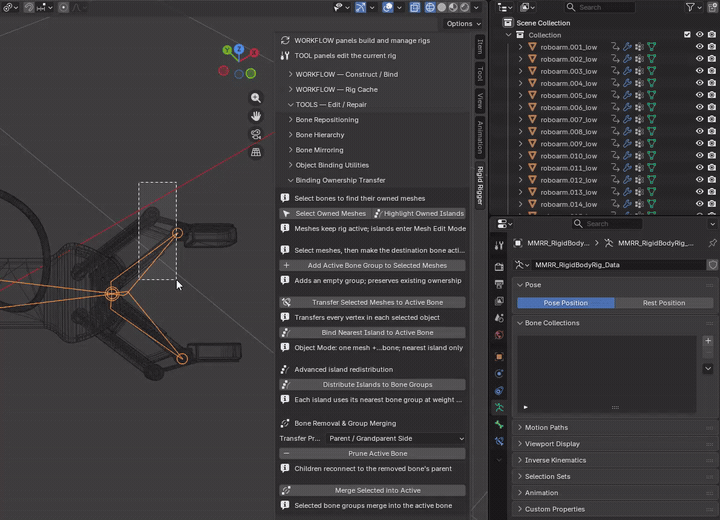Click Select Owned Meshes button
The height and width of the screenshot is (520, 720).
325,214
